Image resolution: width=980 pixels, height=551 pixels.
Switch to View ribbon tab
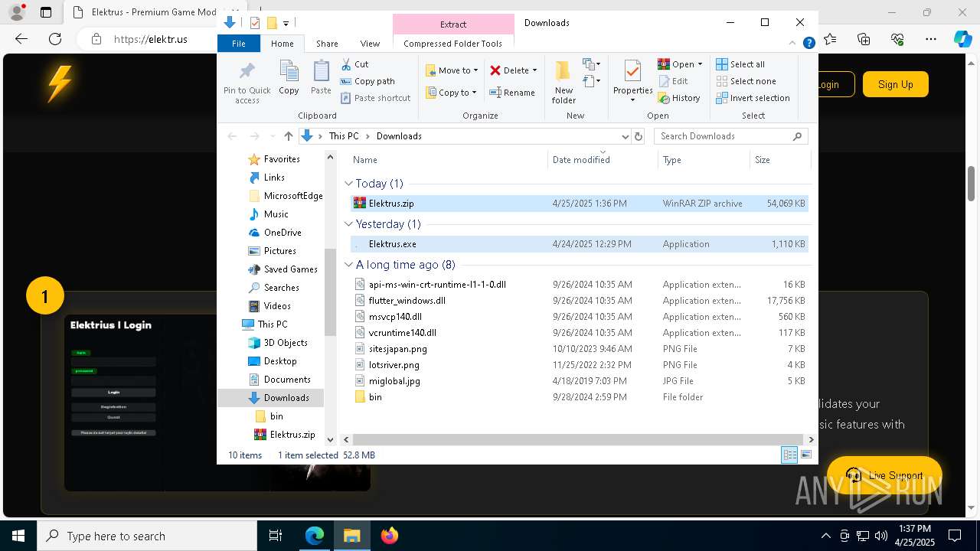pyautogui.click(x=370, y=44)
